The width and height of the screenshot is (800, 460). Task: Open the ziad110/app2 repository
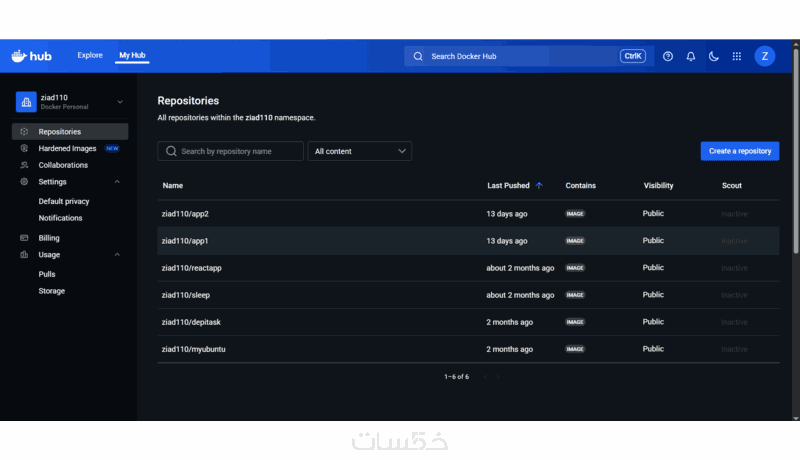coord(185,214)
